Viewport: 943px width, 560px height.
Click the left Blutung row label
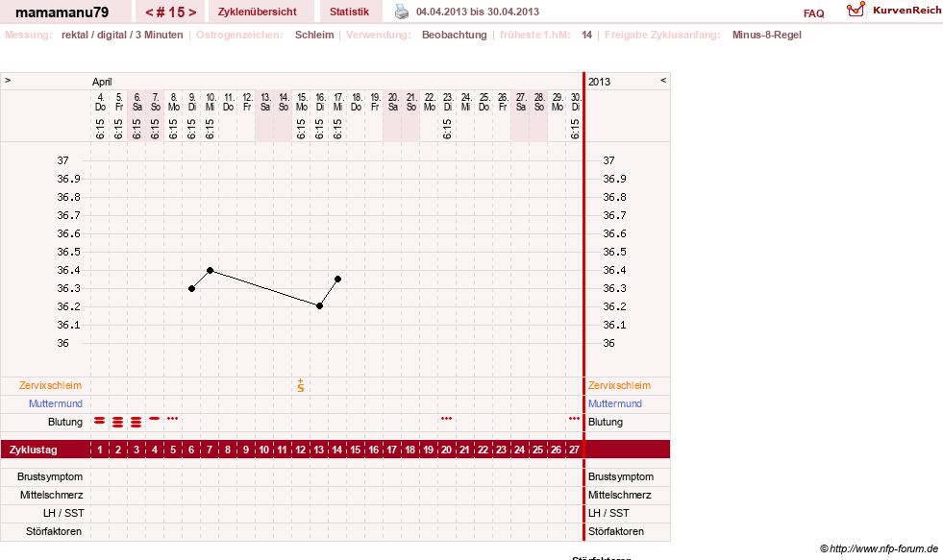pyautogui.click(x=65, y=422)
